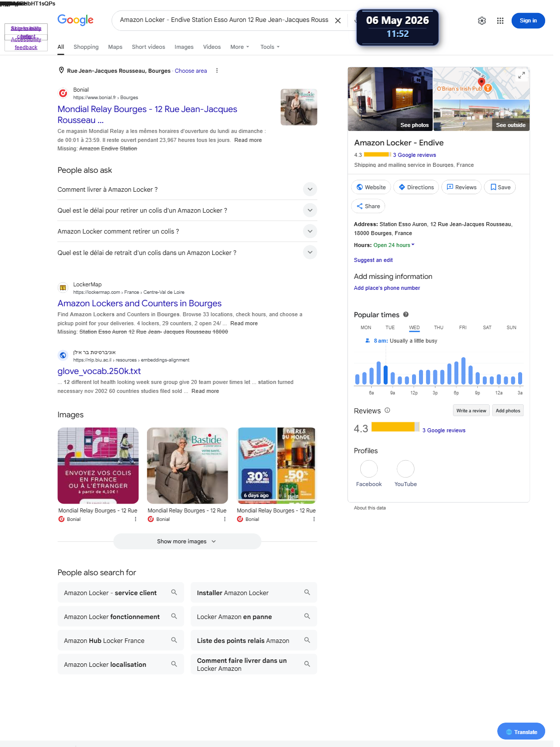Viewport: 560px width, 747px height.
Task: Open the Google apps grid icon
Action: [500, 20]
